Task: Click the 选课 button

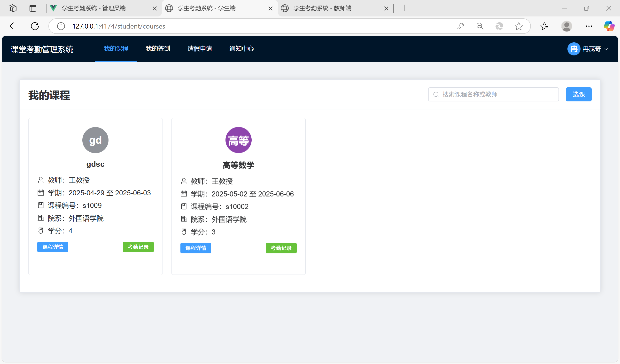Action: tap(578, 94)
